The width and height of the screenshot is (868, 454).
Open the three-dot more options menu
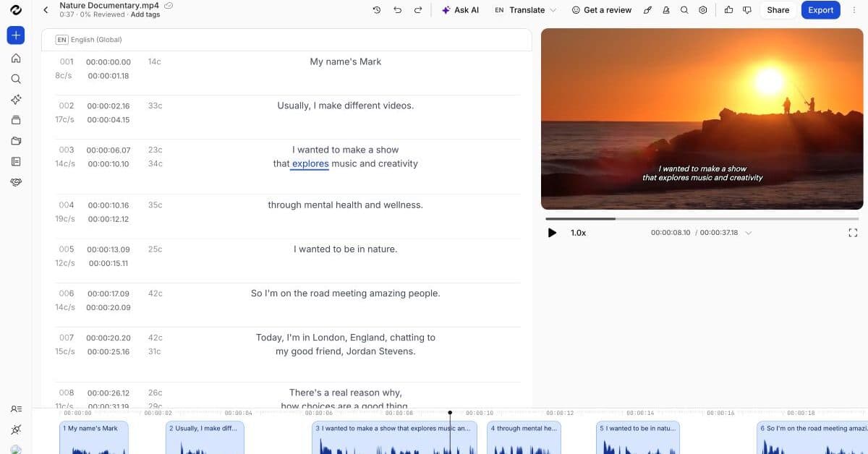coord(854,10)
